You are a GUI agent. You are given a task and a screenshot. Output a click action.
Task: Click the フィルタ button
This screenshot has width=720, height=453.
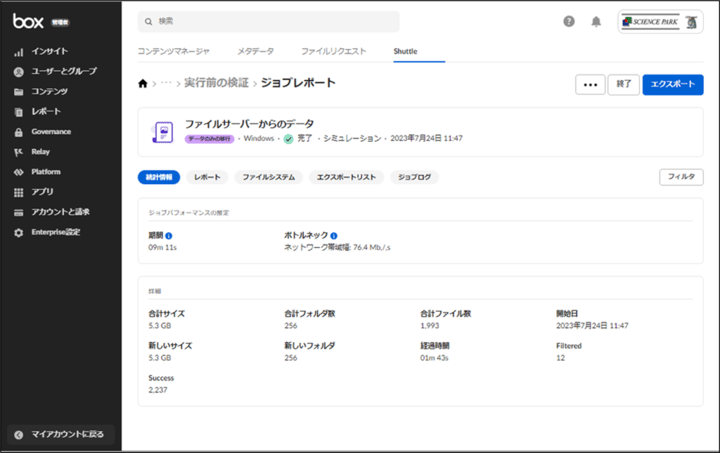point(680,177)
